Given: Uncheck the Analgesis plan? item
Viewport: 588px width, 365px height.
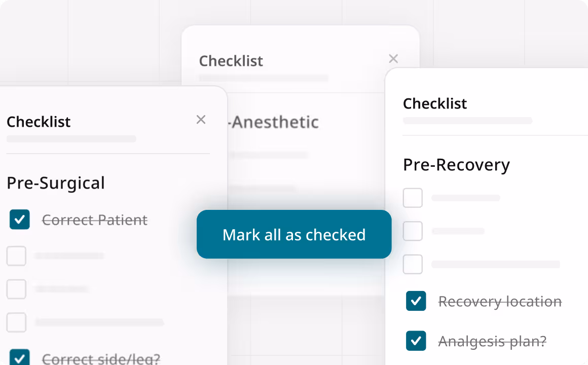Looking at the screenshot, I should point(416,341).
